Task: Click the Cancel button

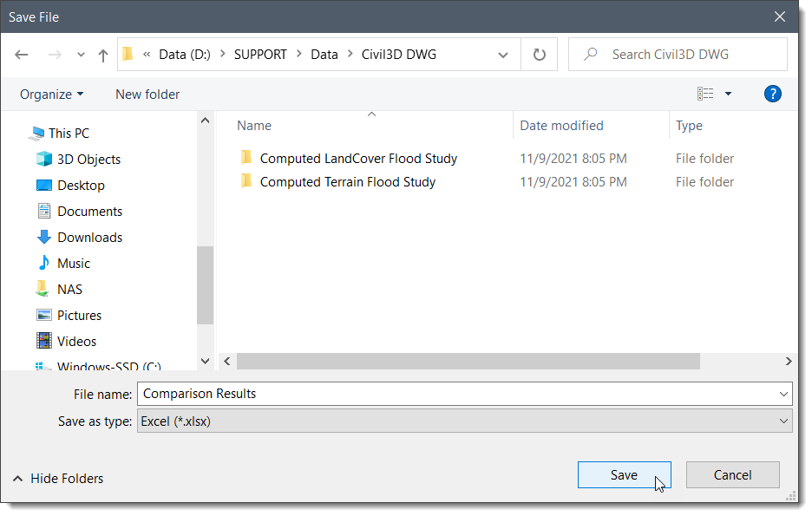Action: click(x=732, y=475)
